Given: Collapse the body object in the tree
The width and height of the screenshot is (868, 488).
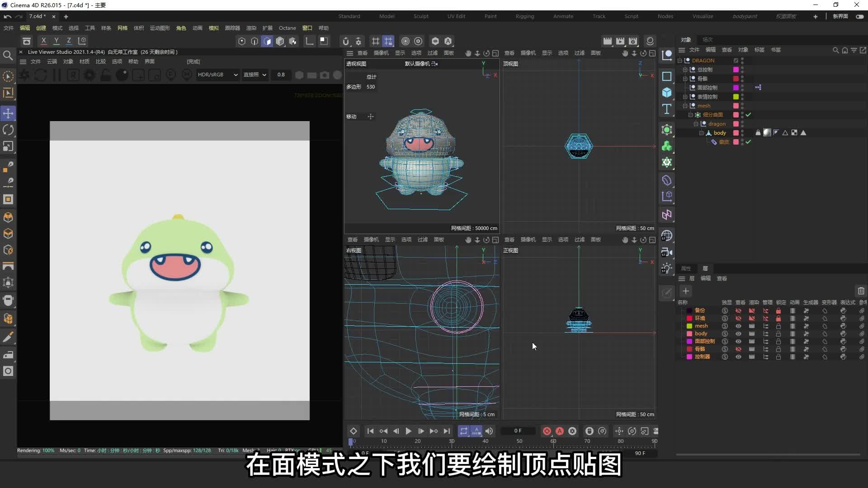Looking at the screenshot, I should (701, 133).
